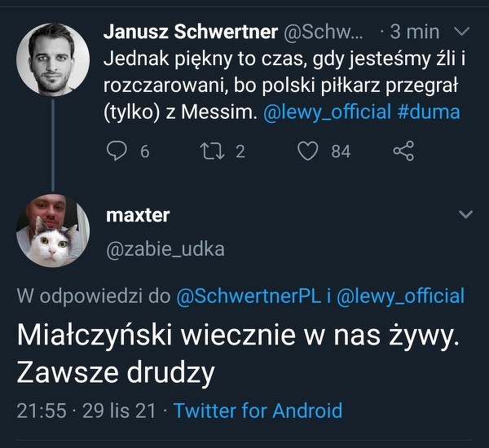The image size is (489, 448).
Task: Click the reply count of 6
Action: (144, 151)
